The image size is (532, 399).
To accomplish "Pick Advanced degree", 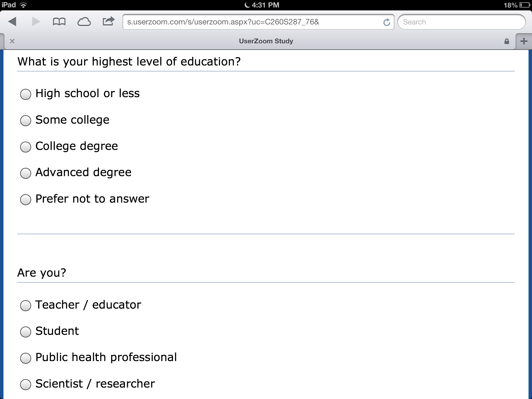I will pos(25,173).
